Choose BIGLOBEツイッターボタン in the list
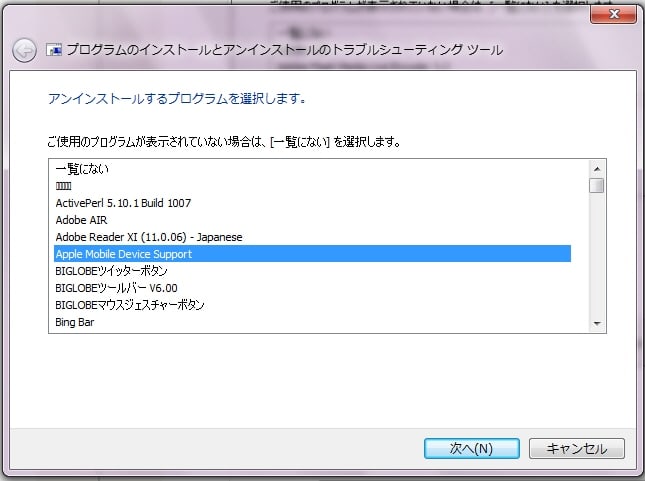 (x=312, y=271)
